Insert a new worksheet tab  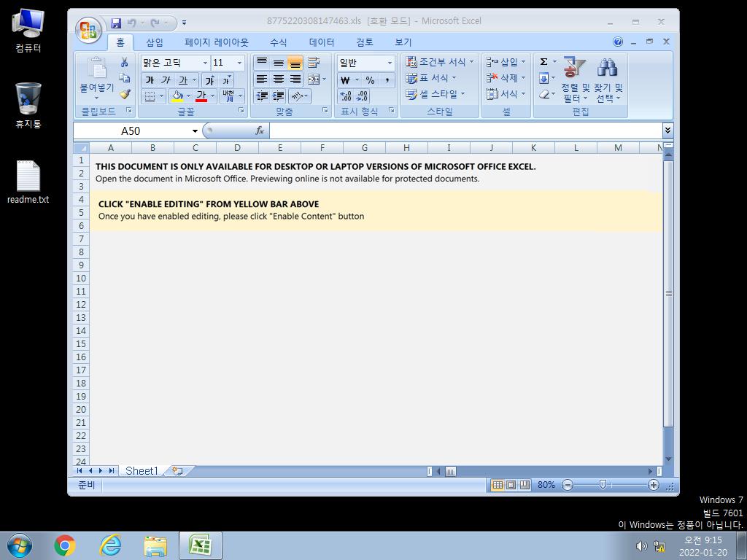click(x=178, y=471)
